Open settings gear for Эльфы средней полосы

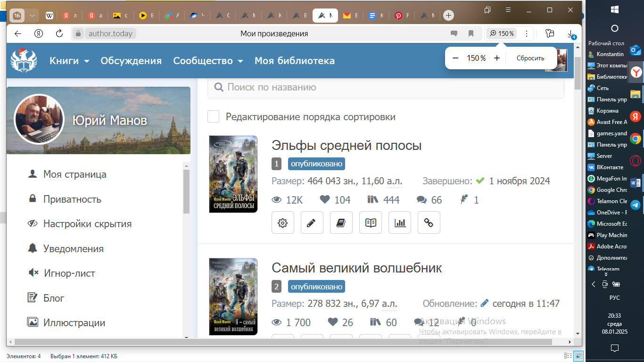click(283, 223)
